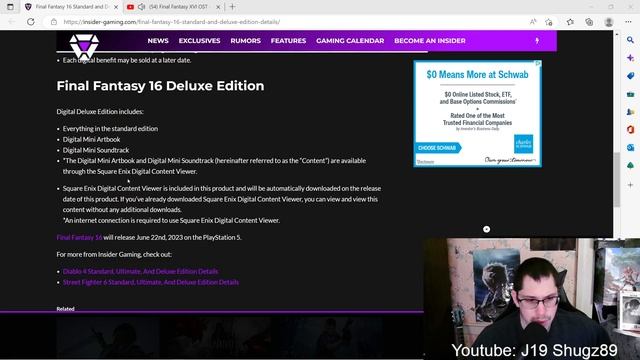Go back with the browser back arrow
The height and width of the screenshot is (360, 640).
tap(11, 22)
